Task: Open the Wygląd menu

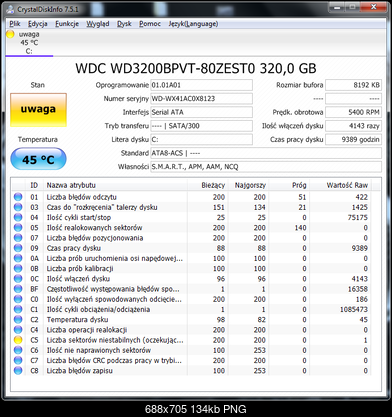Action: (x=98, y=24)
